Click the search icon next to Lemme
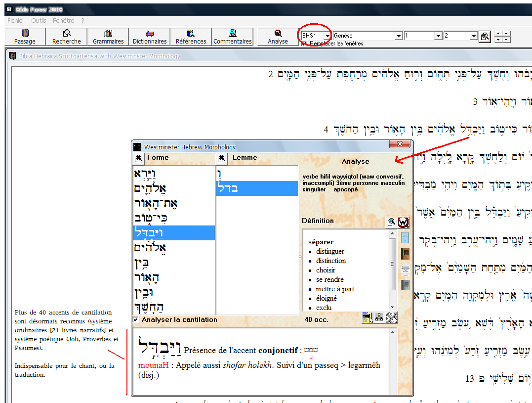532x403 pixels. pyautogui.click(x=222, y=158)
